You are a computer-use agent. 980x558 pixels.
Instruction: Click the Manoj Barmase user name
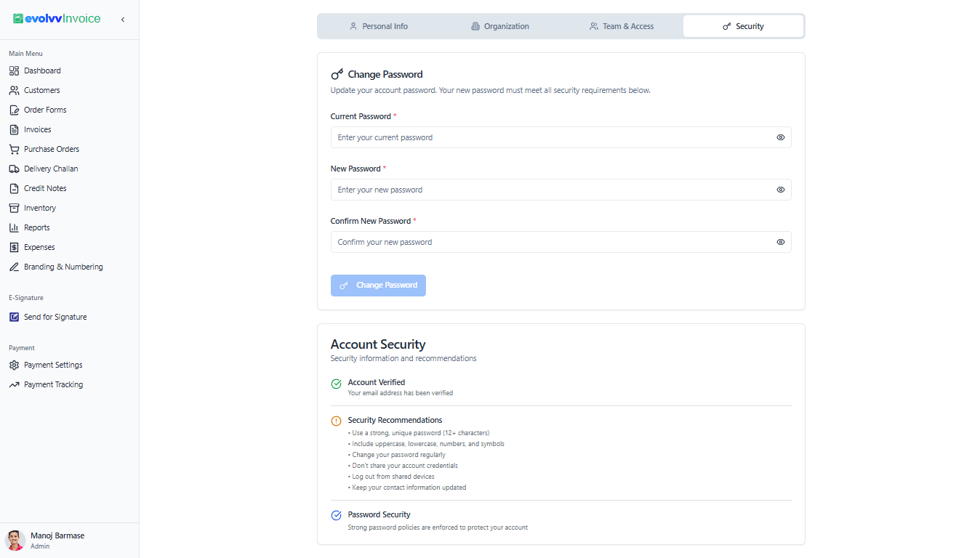pos(57,535)
